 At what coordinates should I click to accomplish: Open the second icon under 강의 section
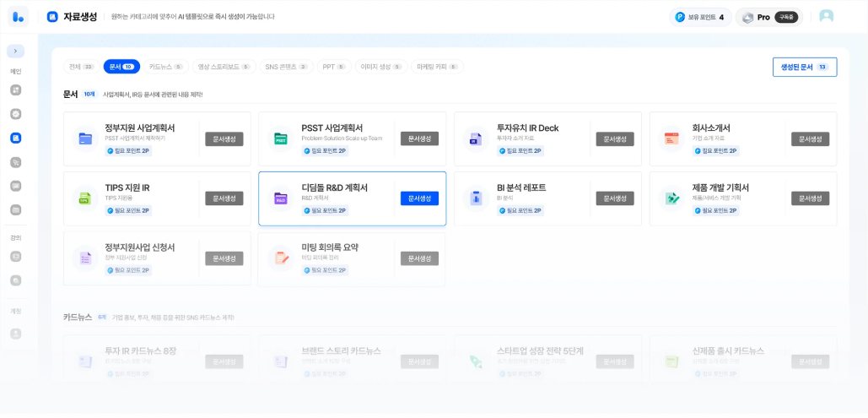click(x=15, y=280)
